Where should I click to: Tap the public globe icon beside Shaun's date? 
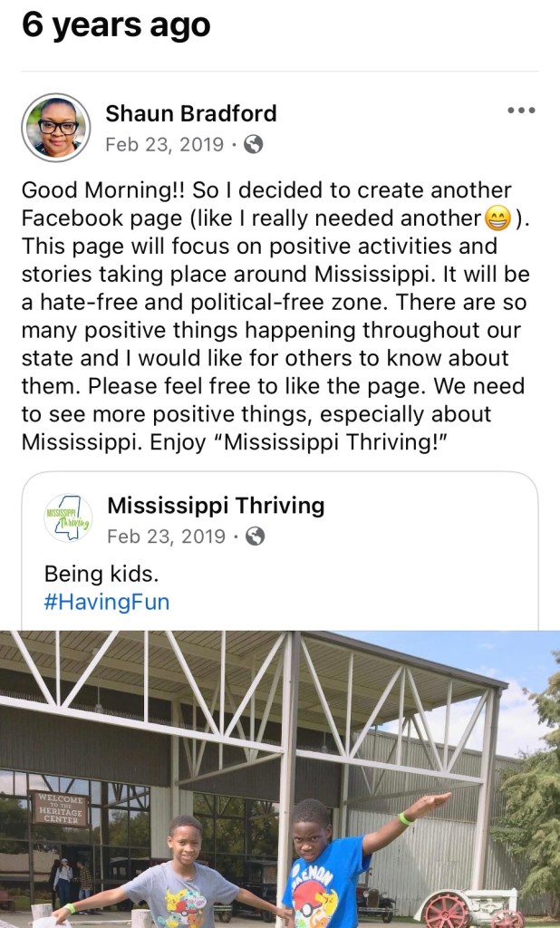(255, 144)
